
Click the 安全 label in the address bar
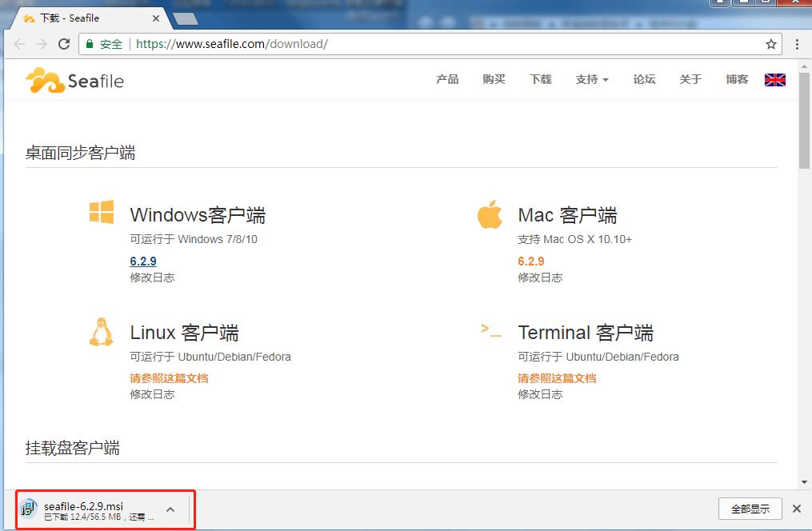coord(111,45)
